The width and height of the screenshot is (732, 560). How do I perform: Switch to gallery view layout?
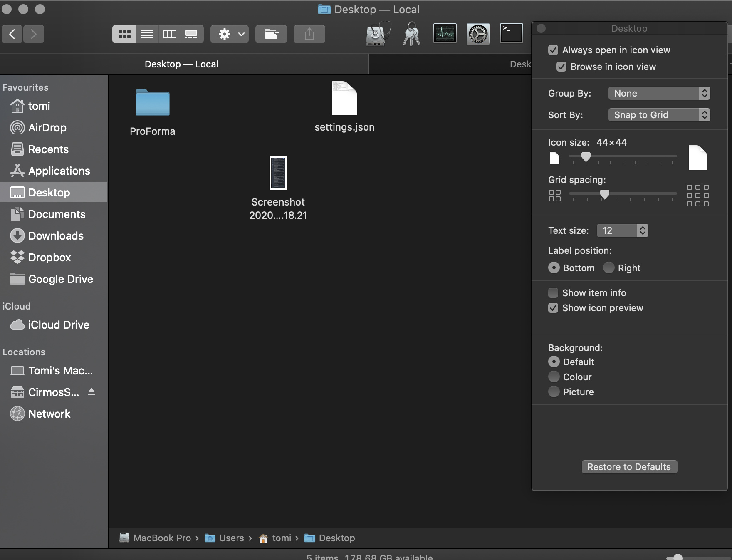click(191, 34)
